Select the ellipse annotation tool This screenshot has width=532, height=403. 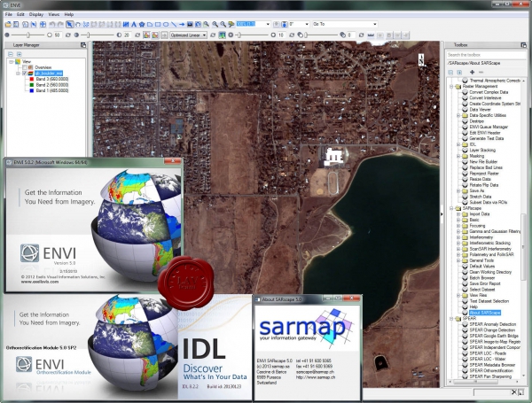166,24
